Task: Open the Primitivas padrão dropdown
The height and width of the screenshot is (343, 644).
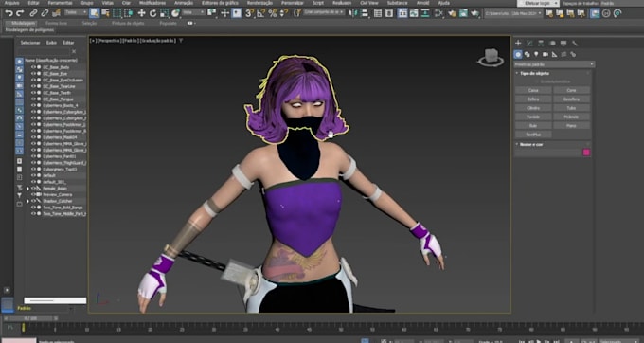Action: 554,64
